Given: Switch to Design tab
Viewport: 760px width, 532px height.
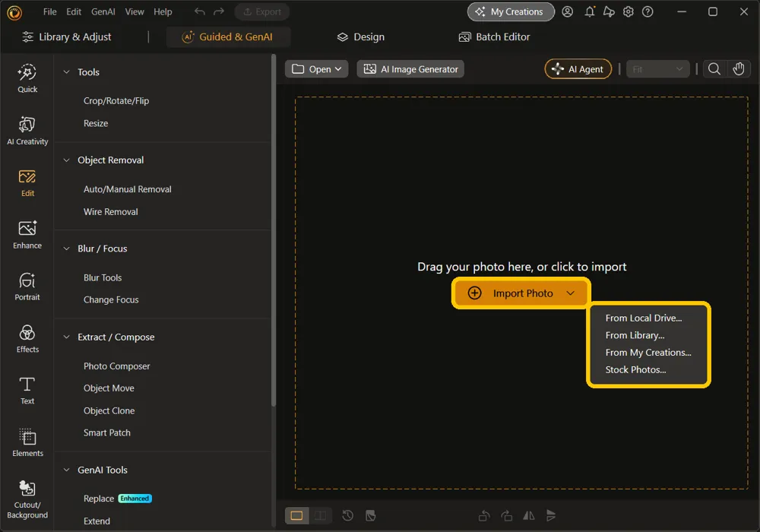Looking at the screenshot, I should point(361,36).
